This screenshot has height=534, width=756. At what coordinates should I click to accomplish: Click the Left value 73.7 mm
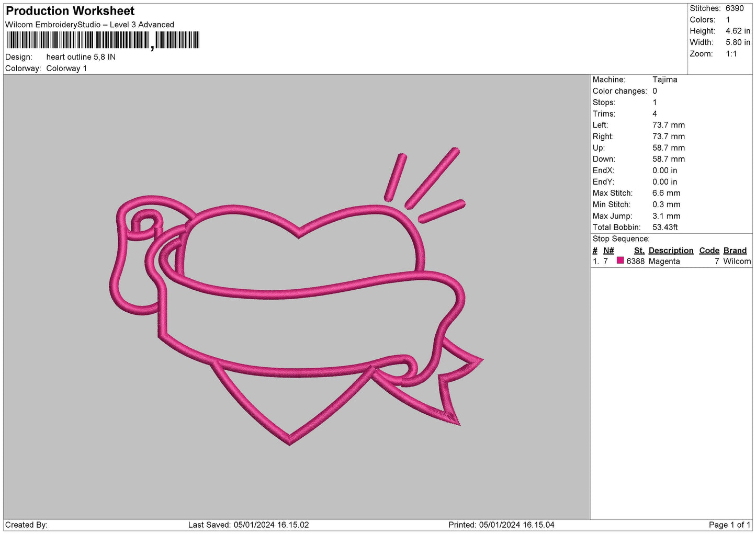pos(669,125)
